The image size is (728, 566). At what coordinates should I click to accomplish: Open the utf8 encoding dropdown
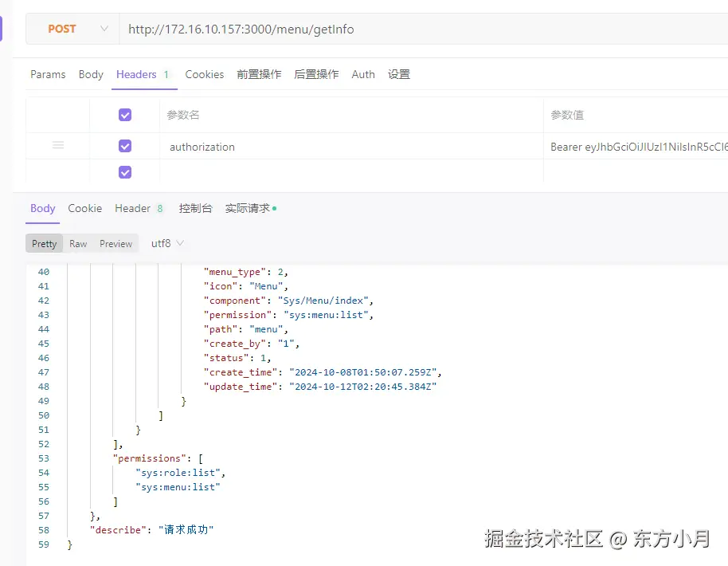[167, 243]
